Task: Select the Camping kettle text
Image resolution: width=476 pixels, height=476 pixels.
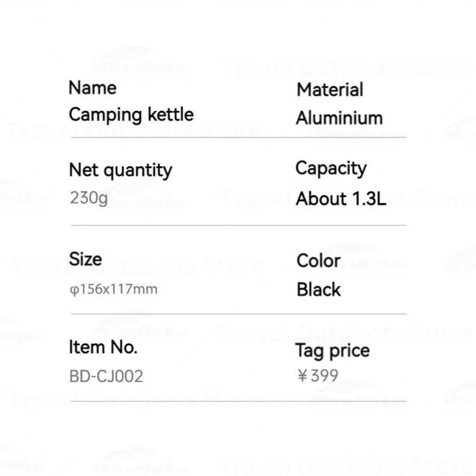Action: pyautogui.click(x=131, y=115)
